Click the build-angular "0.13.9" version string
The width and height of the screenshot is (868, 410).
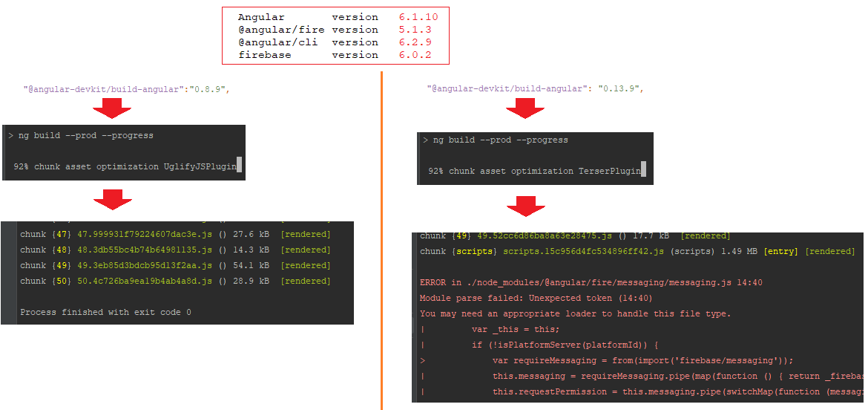(x=619, y=88)
